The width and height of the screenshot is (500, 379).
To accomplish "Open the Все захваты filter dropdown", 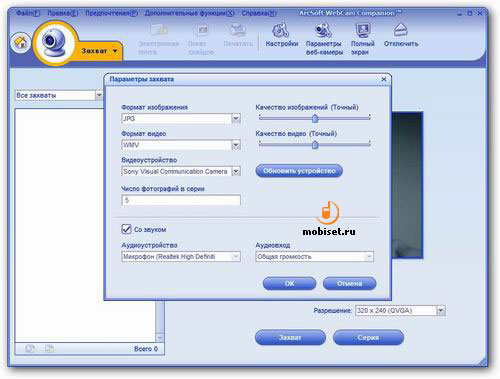I will 99,95.
